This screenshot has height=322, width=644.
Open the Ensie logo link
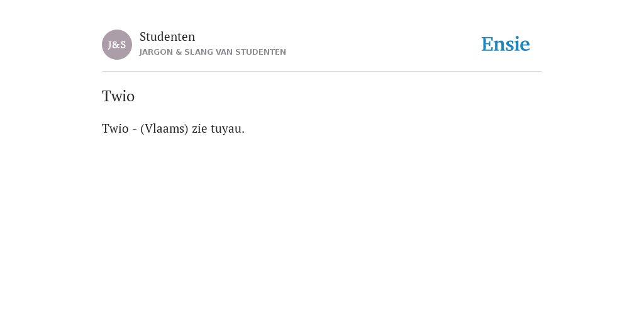click(506, 44)
